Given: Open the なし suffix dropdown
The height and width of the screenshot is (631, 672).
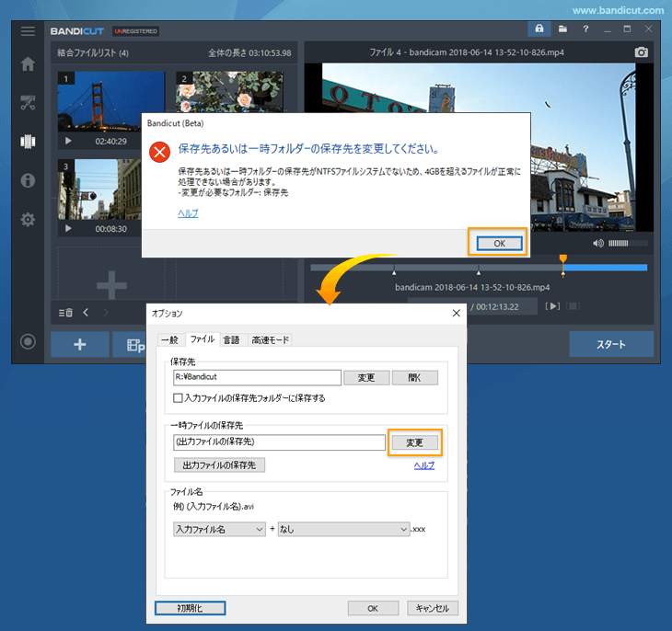Looking at the screenshot, I should pos(343,529).
